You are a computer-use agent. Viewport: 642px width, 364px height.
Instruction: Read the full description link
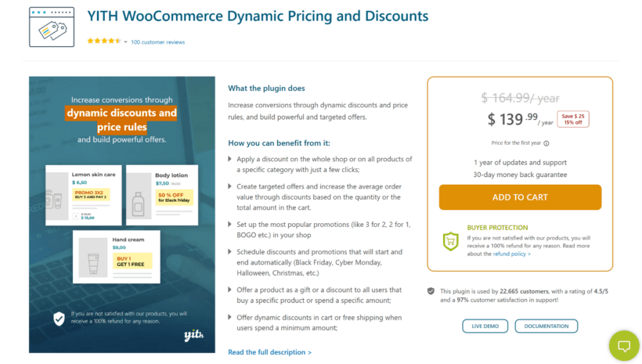269,352
